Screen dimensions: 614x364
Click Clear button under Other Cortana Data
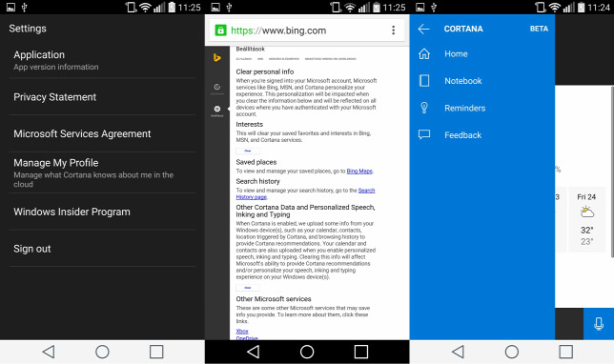[x=248, y=288]
